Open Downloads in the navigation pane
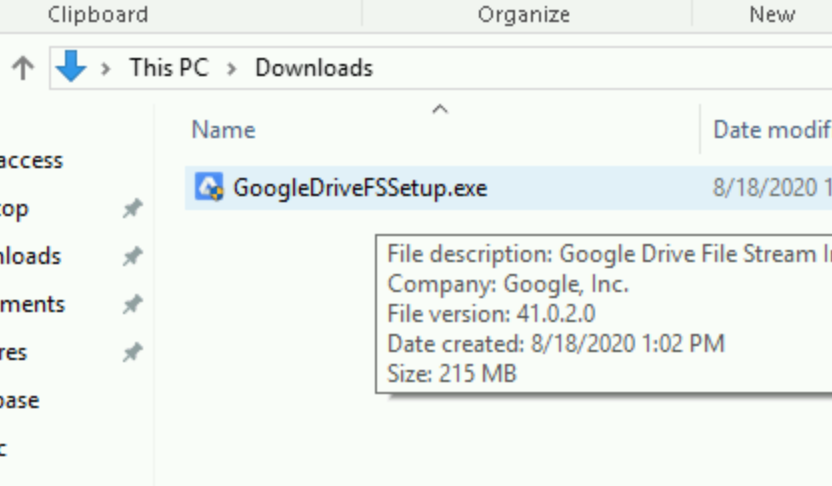 pos(31,256)
